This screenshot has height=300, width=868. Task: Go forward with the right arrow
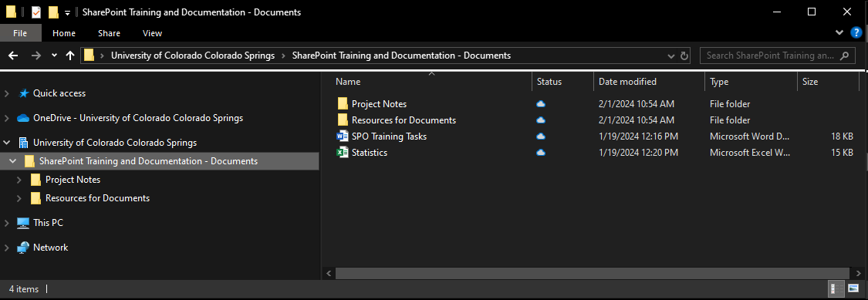[x=36, y=56]
